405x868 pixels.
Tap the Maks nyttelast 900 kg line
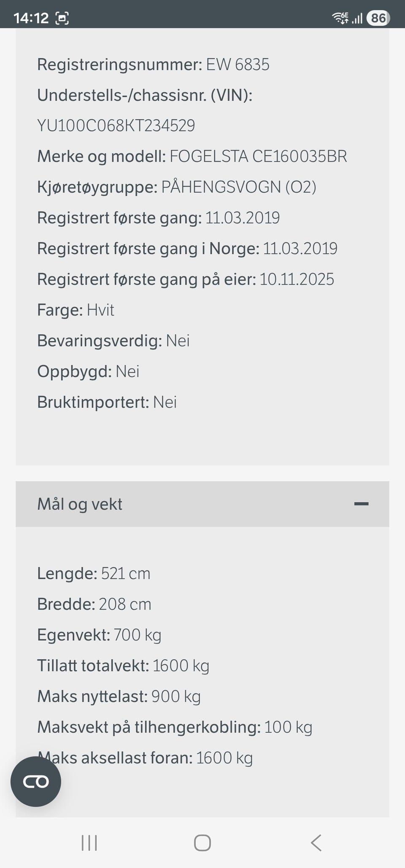pos(119,696)
